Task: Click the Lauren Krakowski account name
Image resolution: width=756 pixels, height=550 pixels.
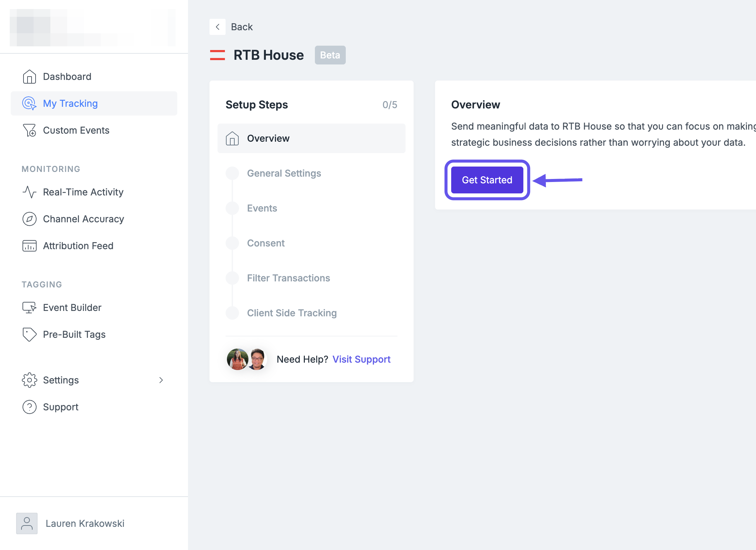Action: click(x=85, y=523)
